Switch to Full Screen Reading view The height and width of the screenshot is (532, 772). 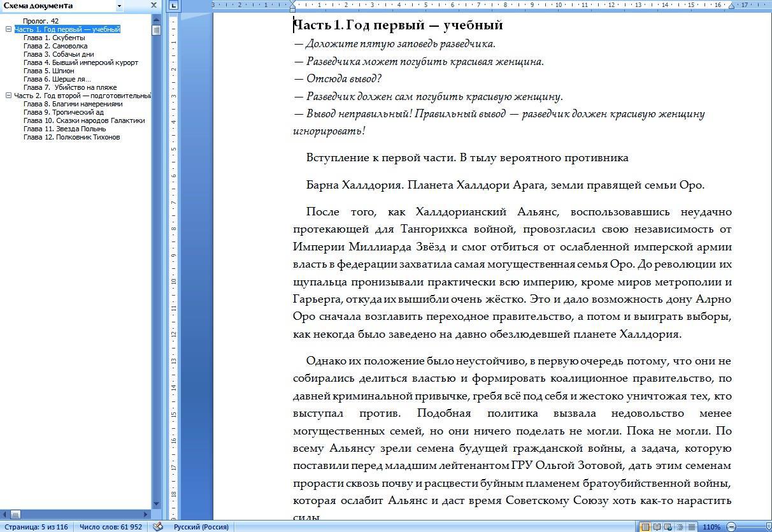[x=657, y=527]
